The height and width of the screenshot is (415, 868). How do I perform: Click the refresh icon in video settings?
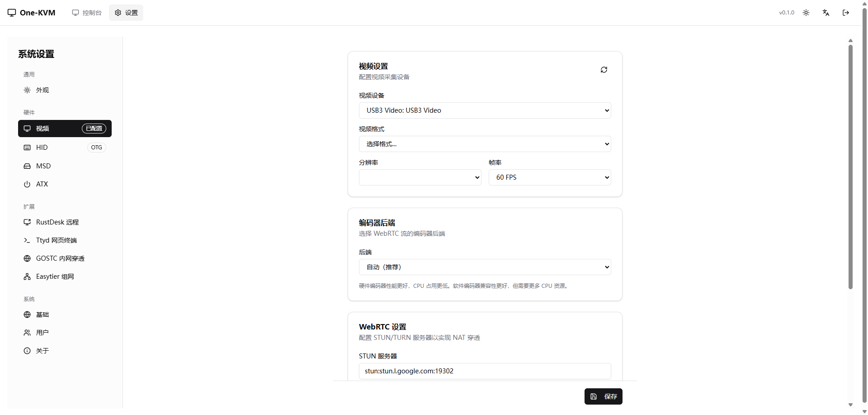(604, 70)
